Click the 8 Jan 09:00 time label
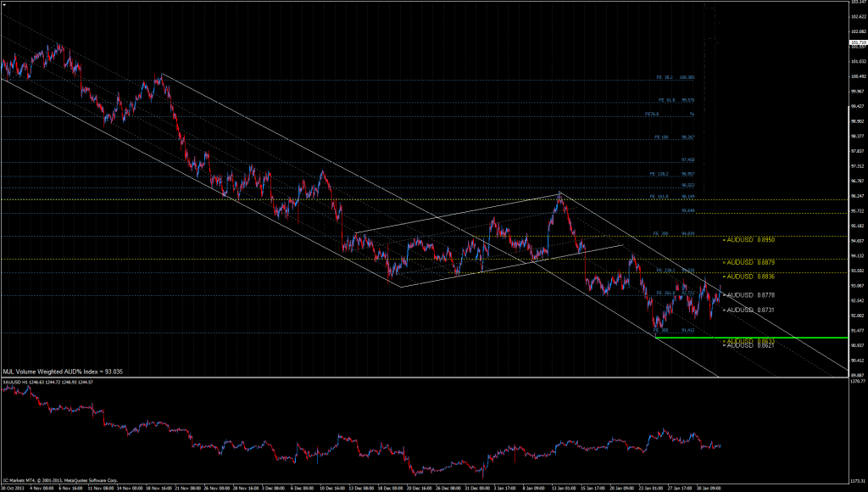 coord(536,488)
